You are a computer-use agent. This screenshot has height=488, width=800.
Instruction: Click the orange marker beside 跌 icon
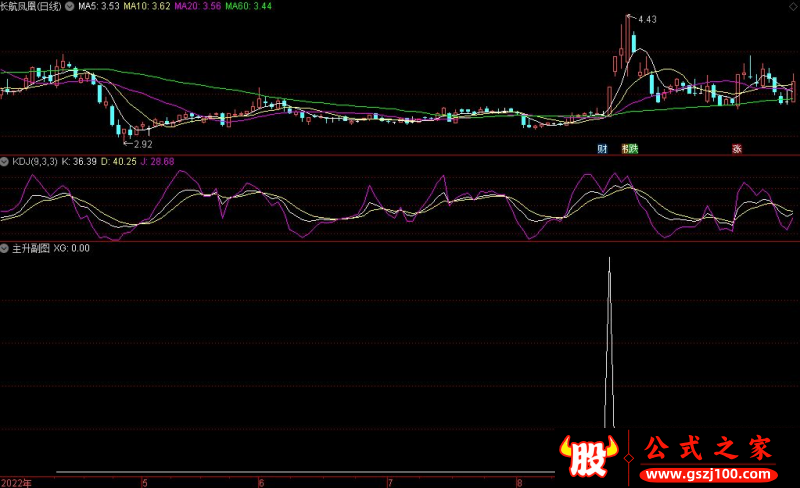[x=625, y=149]
